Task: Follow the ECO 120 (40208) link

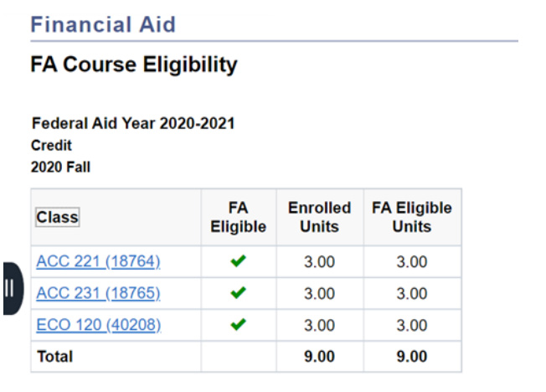Action: pos(98,325)
